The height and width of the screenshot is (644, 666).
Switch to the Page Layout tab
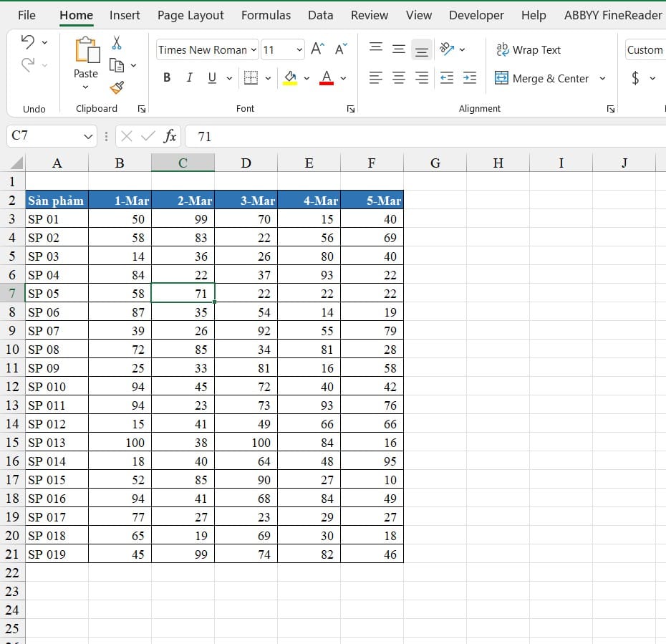[x=190, y=15]
